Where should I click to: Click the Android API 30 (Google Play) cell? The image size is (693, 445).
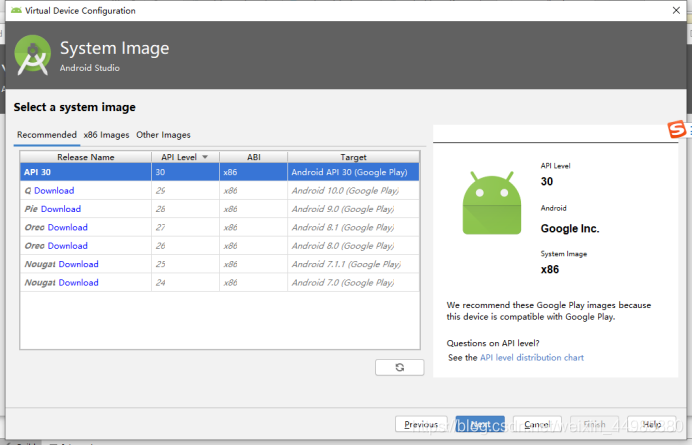click(353, 172)
